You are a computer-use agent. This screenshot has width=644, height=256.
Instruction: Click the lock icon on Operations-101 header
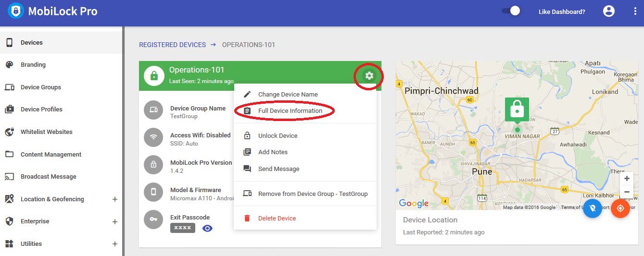click(x=154, y=76)
